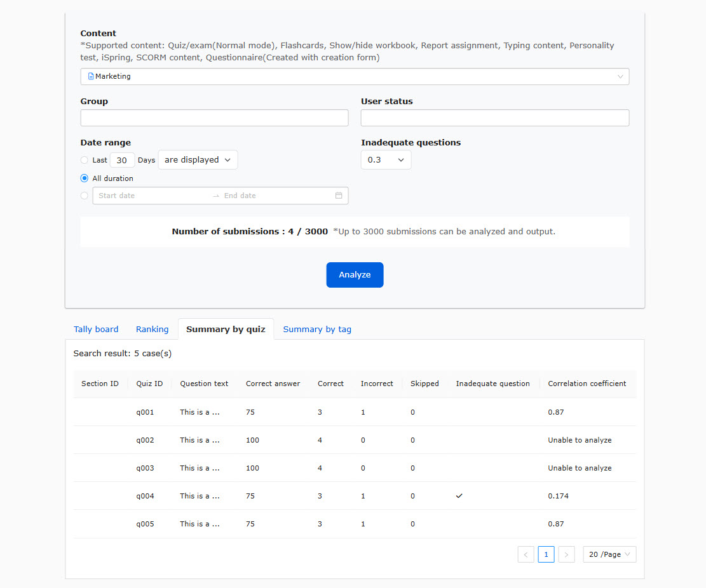
Task: Select the All duration radio button
Action: click(x=85, y=178)
